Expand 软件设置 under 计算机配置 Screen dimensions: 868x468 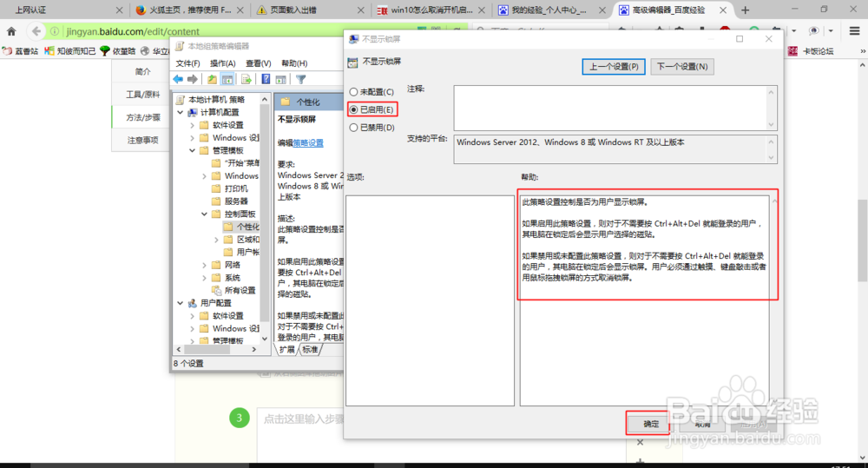coord(193,125)
